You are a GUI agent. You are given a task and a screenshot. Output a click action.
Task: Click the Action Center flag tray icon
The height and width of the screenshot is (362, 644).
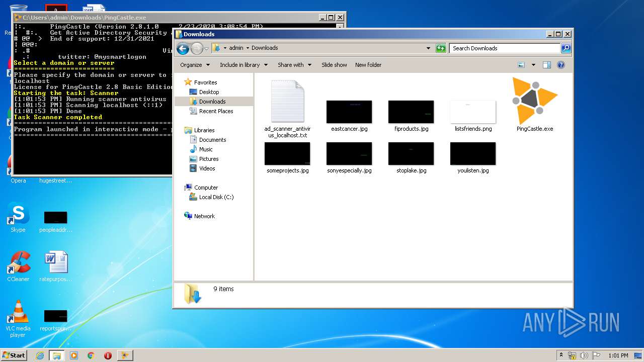pos(596,355)
